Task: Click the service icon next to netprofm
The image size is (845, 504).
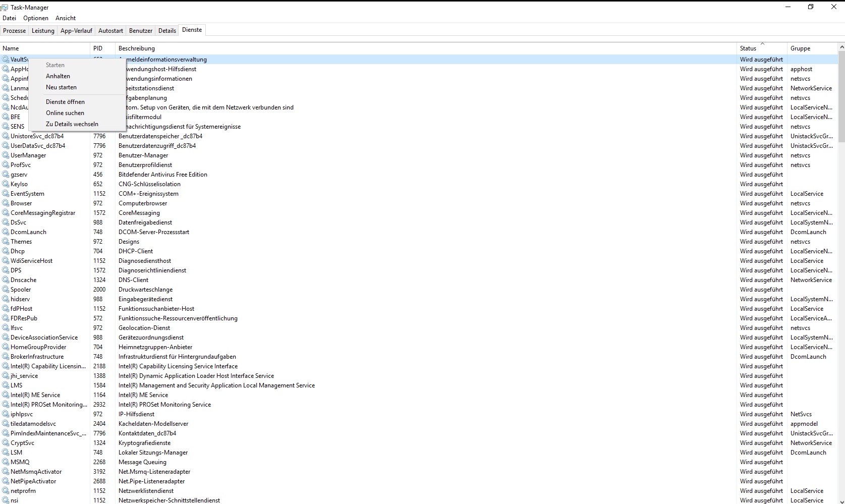Action: 6,491
